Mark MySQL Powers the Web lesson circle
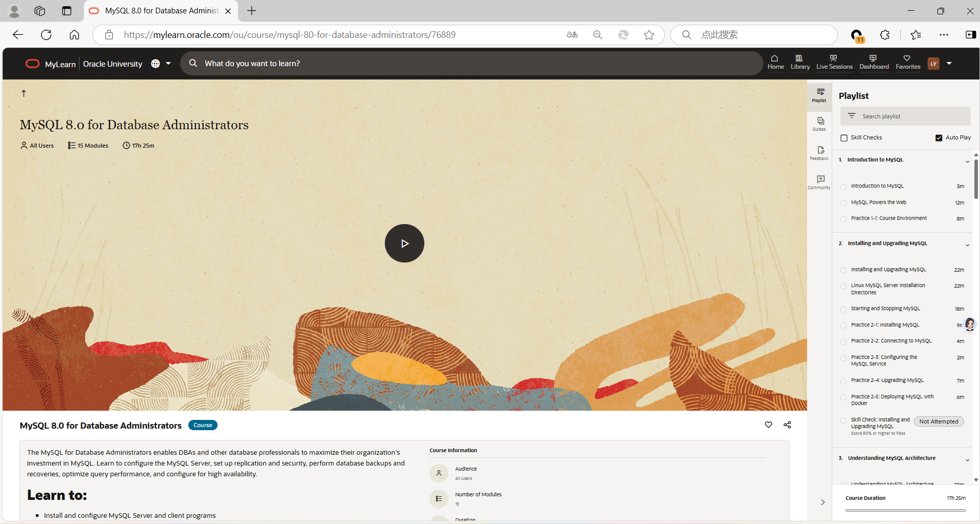Image resolution: width=980 pixels, height=524 pixels. [844, 203]
